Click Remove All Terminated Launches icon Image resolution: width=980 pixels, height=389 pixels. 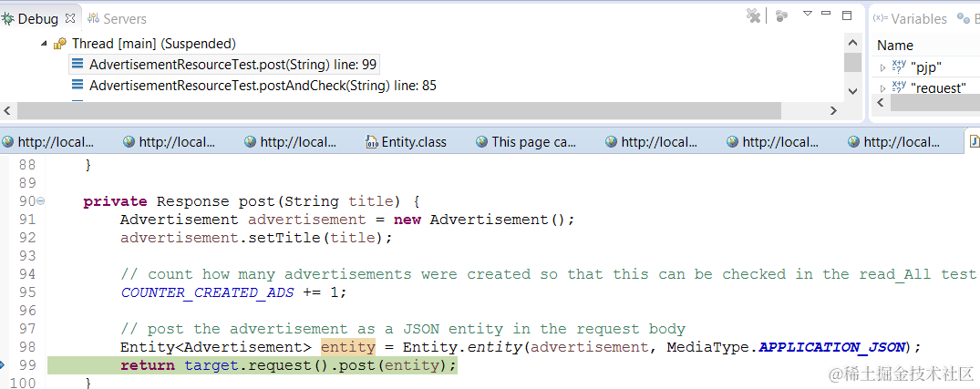(x=754, y=15)
